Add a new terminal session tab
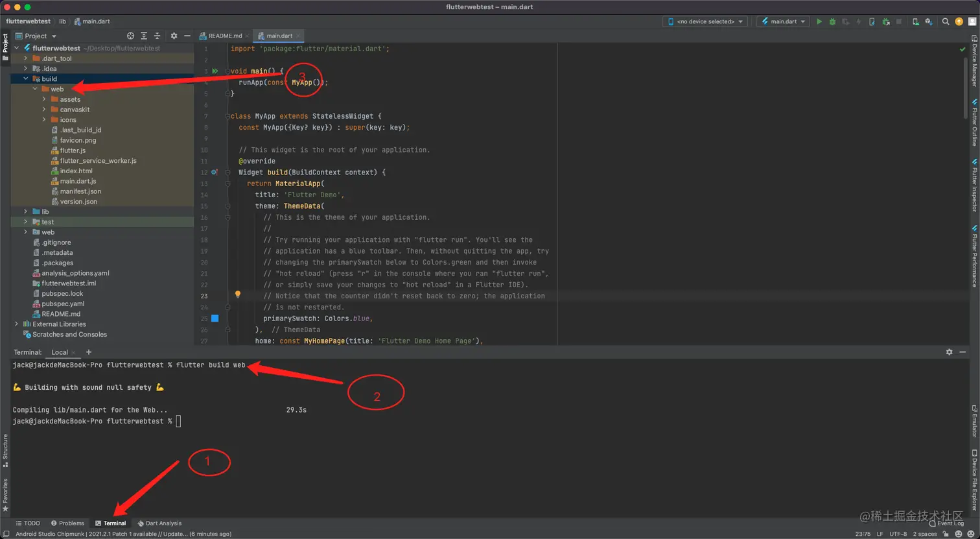Screen dimensions: 980x539 89,352
